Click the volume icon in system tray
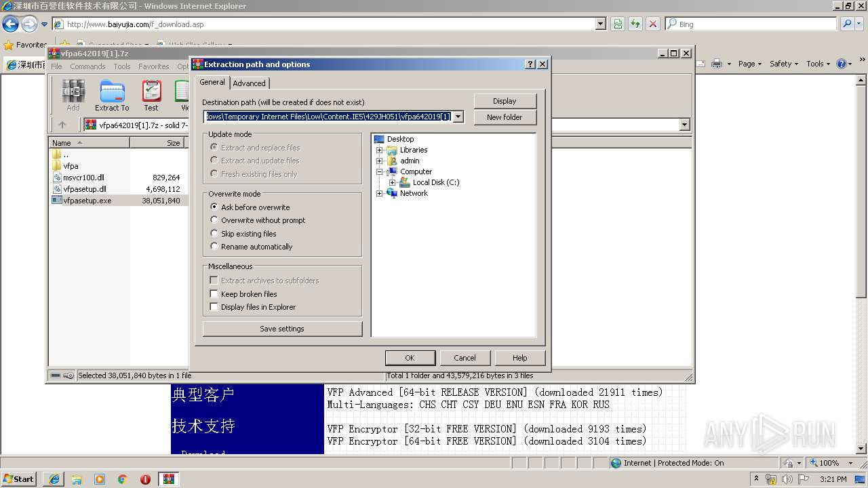 (787, 479)
